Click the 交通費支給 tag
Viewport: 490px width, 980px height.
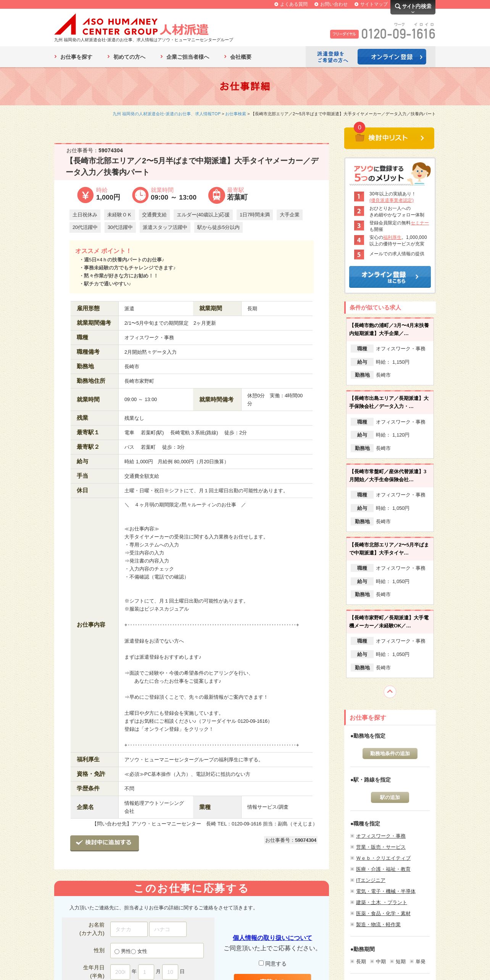pos(154,215)
